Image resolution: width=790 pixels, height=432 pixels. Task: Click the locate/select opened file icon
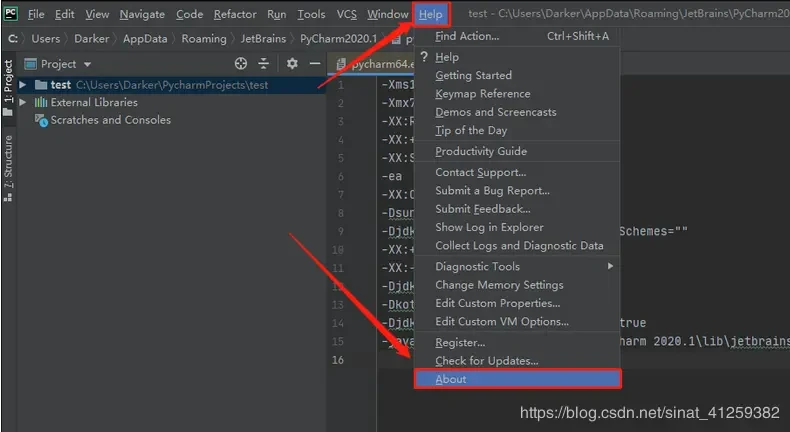[x=241, y=63]
